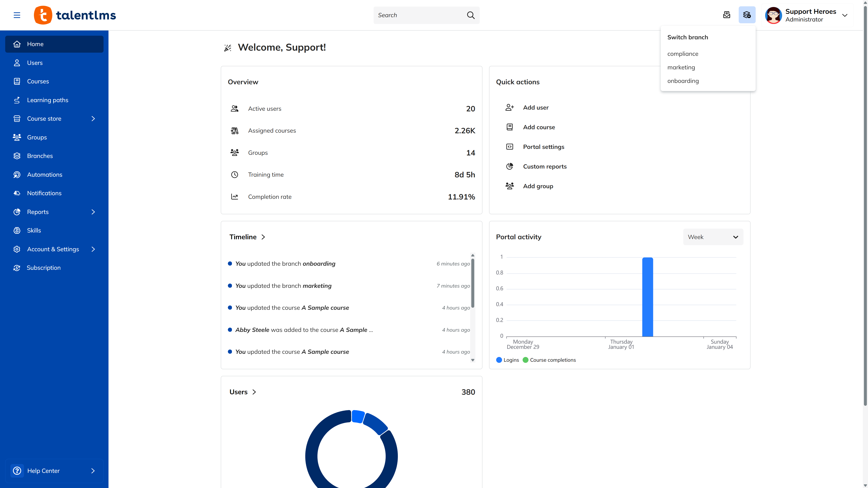Viewport: 868px width, 488px height.
Task: Open the messages inbox icon
Action: (726, 15)
